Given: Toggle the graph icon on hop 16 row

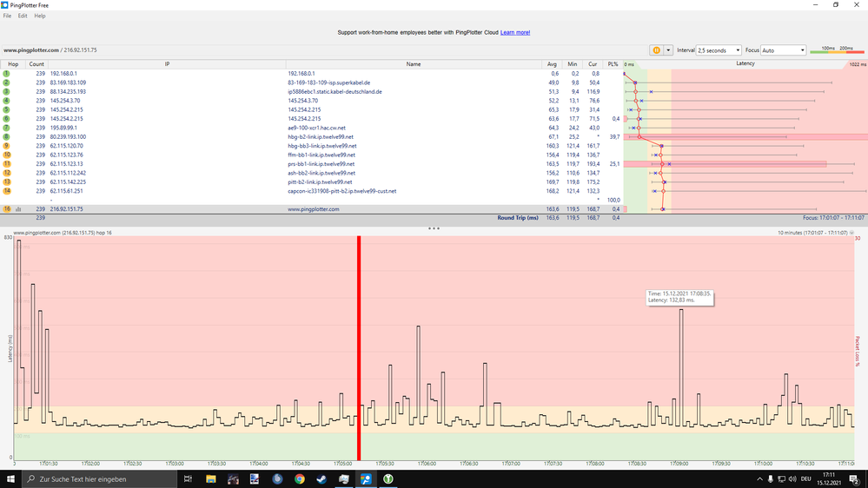Looking at the screenshot, I should click(x=18, y=209).
